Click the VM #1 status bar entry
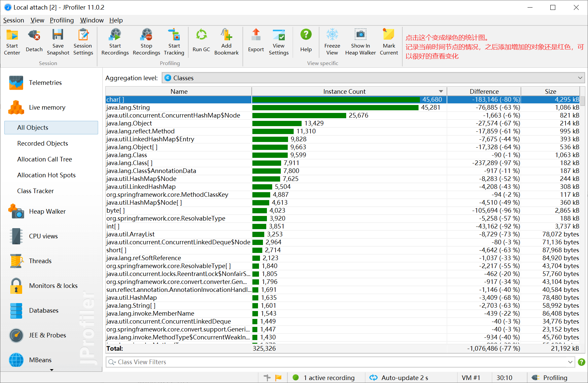Screen dimensions: 588x383 [471, 378]
